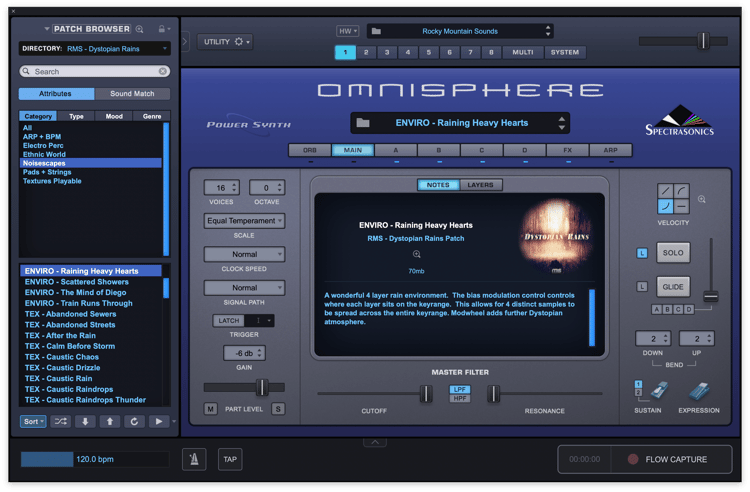Open the Patch Browser header menu triangle
Viewport: 750px width, 492px height.
tap(47, 29)
